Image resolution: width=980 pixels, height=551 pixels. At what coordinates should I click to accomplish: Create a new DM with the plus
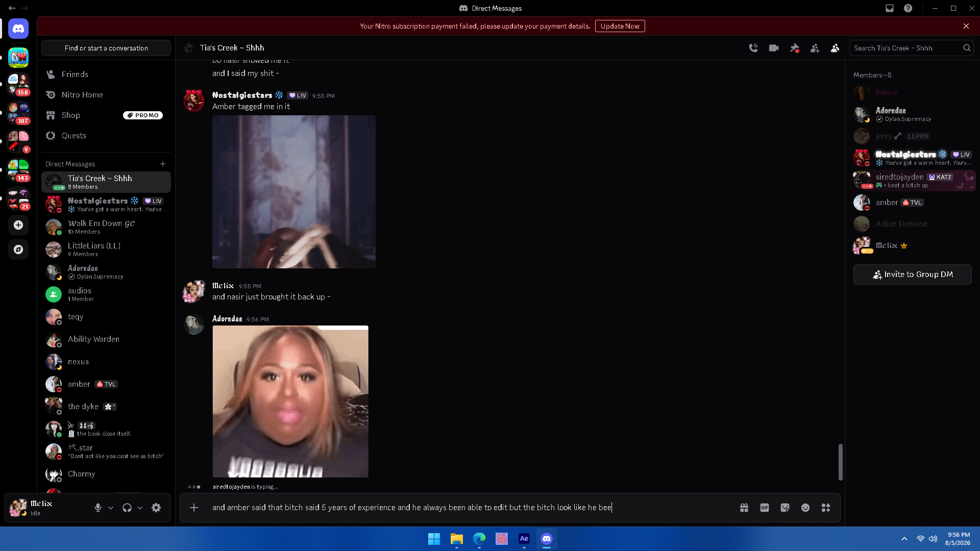pos(163,164)
